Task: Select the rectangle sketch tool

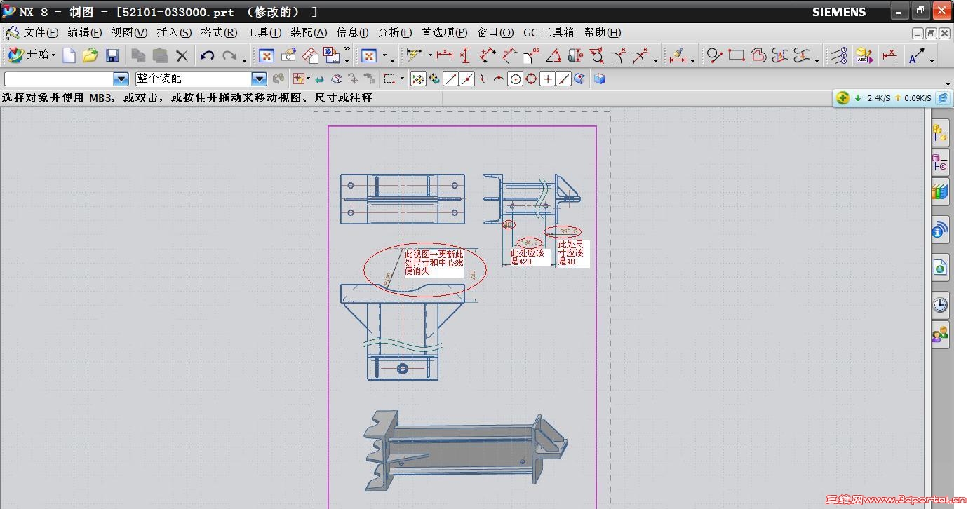Action: (736, 55)
